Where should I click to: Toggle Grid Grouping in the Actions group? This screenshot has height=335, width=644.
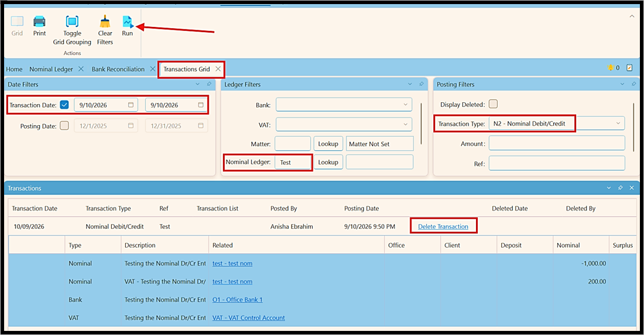[72, 21]
